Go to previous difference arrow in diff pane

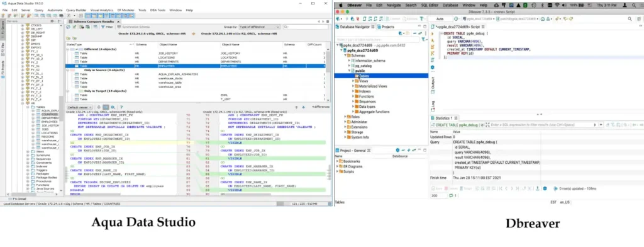(x=297, y=107)
